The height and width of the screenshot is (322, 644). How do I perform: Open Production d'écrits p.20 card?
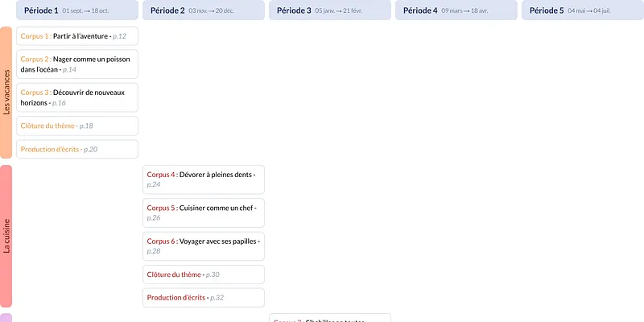click(x=77, y=149)
